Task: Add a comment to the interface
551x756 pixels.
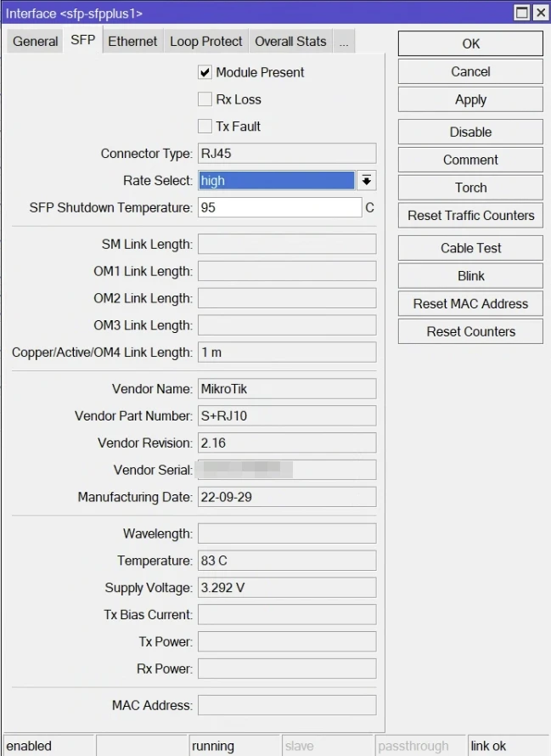Action: point(469,160)
